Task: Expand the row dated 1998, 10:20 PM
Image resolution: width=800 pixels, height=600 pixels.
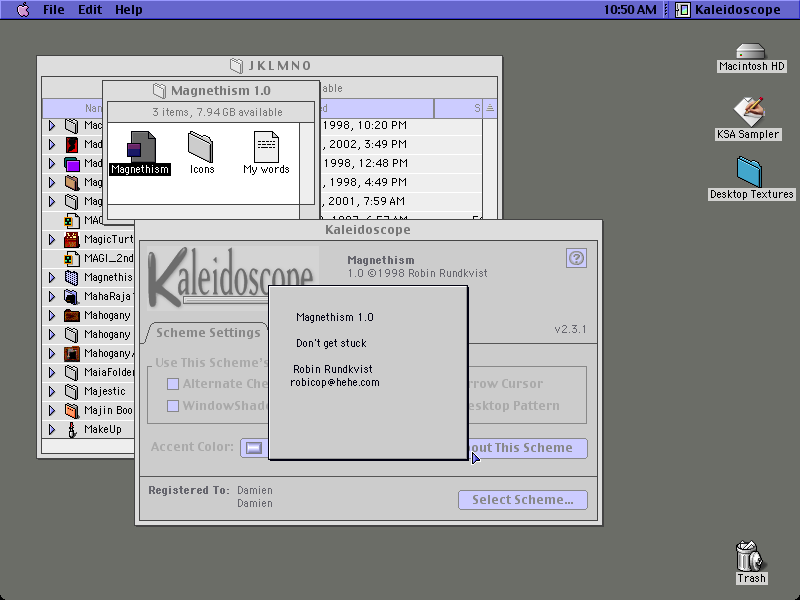Action: point(52,126)
